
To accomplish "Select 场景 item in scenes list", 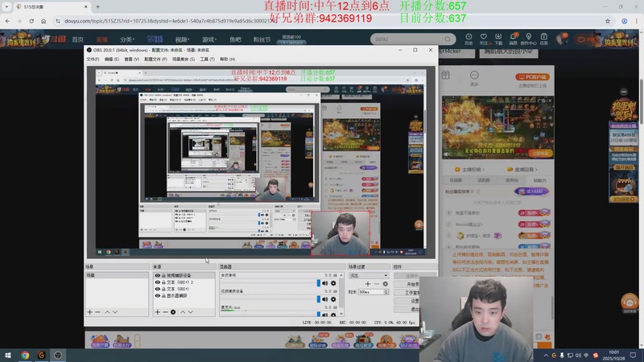I will pyautogui.click(x=117, y=275).
